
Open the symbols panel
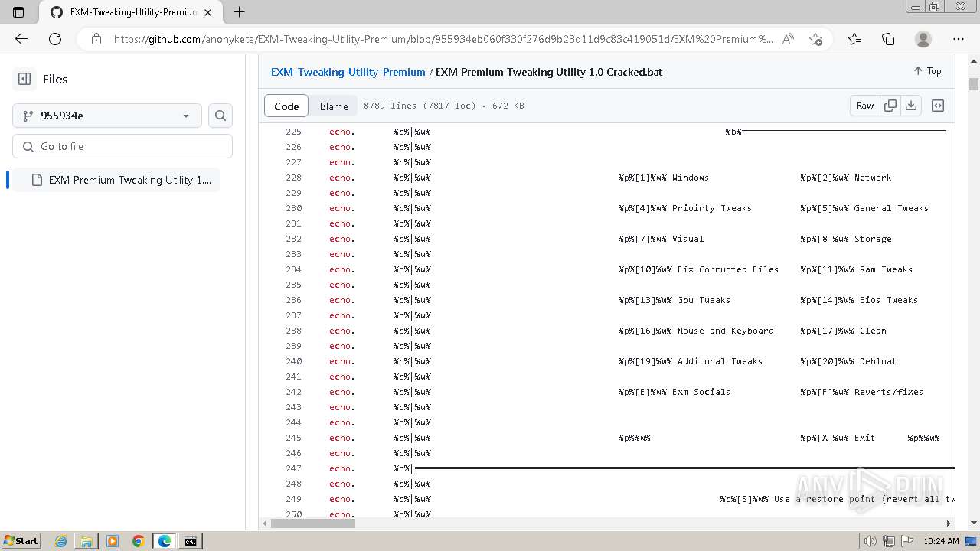coord(938,106)
